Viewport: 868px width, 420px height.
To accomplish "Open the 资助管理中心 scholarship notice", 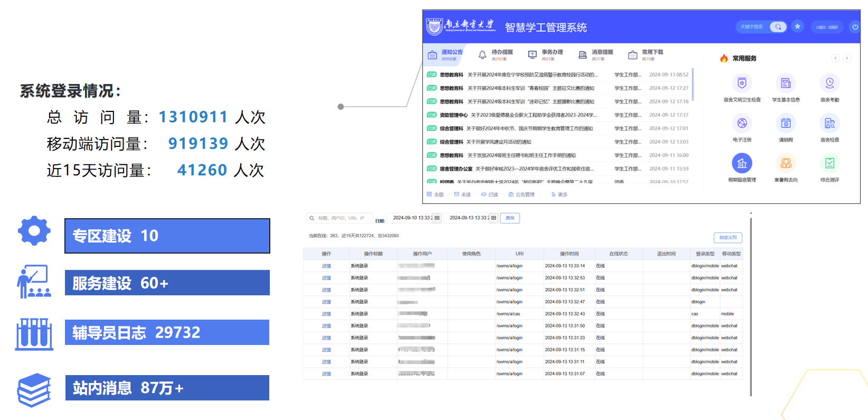I will click(x=558, y=115).
